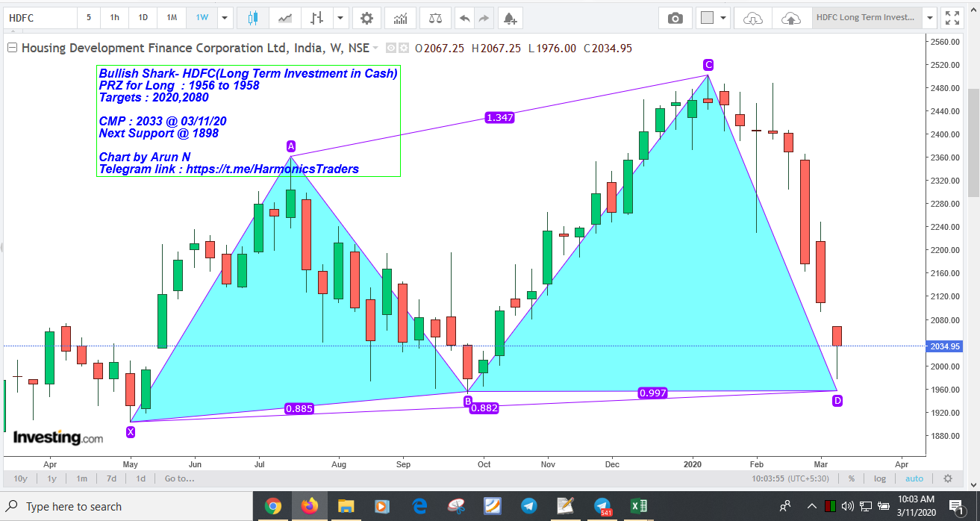The image size is (980, 521).
Task: Select harmonic pattern point C label
Action: click(708, 65)
